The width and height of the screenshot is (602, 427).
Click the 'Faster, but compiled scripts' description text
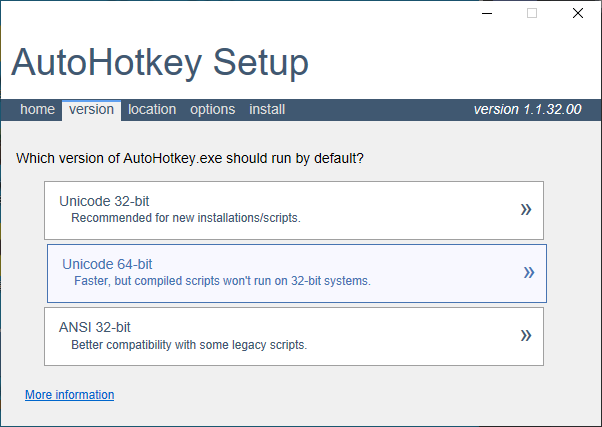[222, 281]
